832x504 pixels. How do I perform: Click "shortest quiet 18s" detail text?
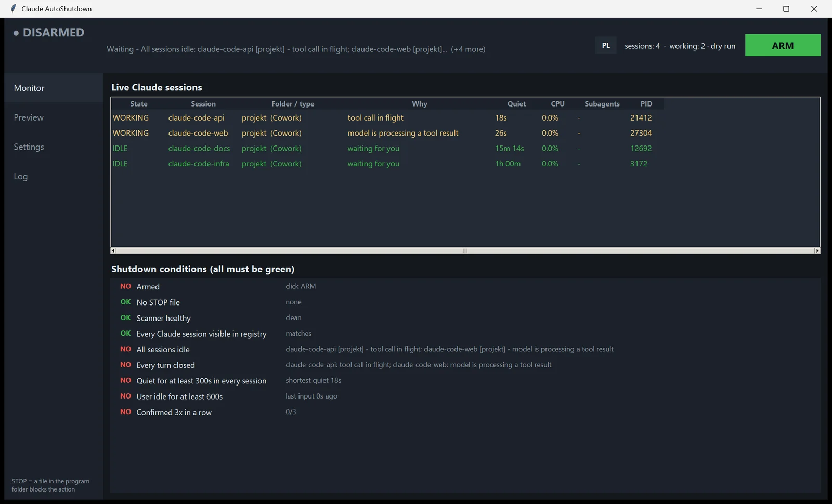[x=313, y=380]
